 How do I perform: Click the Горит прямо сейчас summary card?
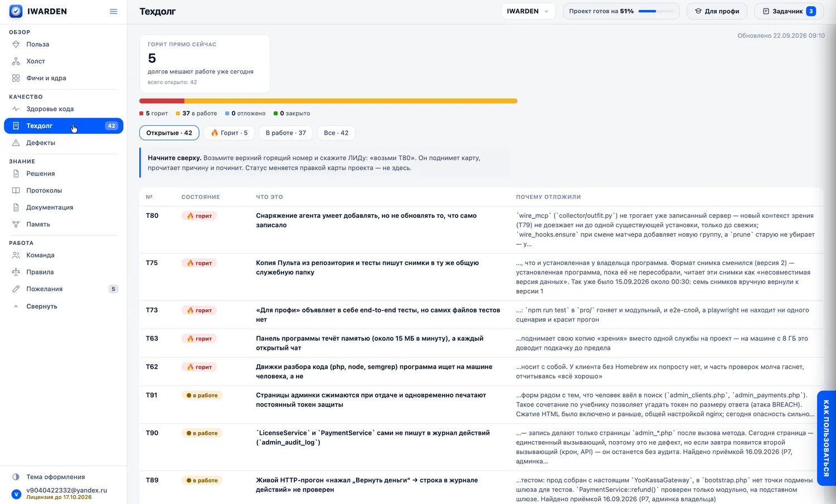coord(205,63)
